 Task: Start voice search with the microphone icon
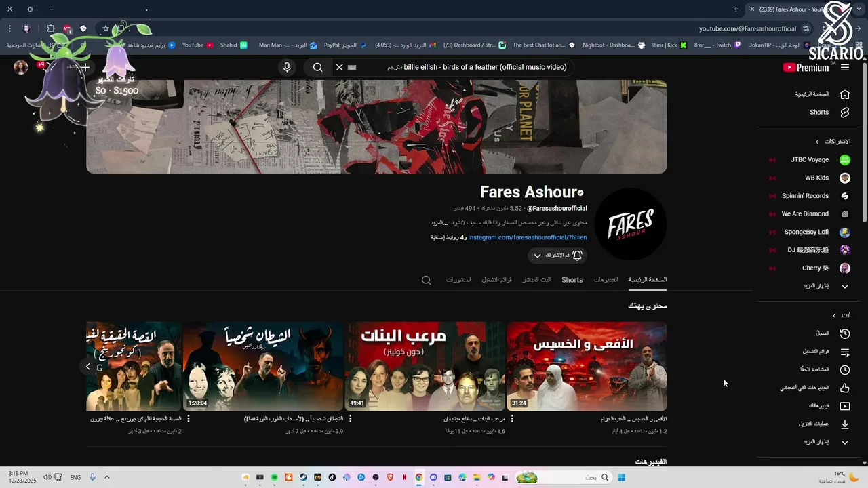coord(287,67)
